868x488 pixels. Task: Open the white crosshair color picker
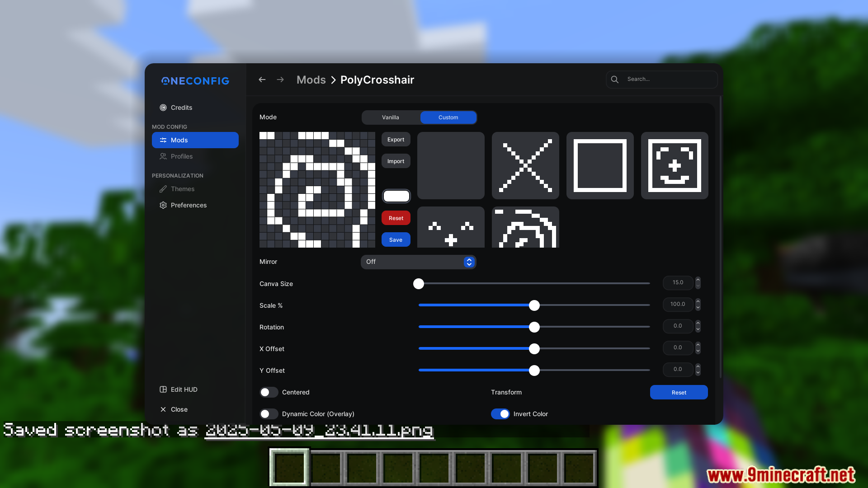tap(396, 196)
